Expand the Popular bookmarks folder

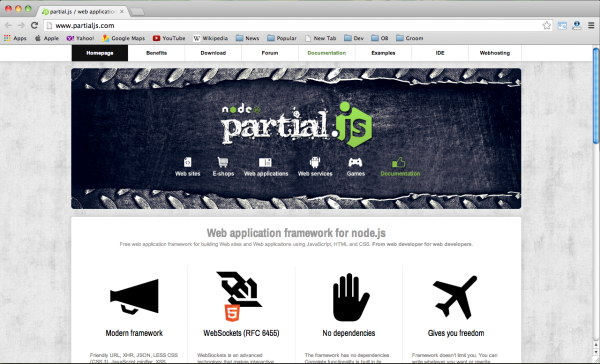point(282,38)
